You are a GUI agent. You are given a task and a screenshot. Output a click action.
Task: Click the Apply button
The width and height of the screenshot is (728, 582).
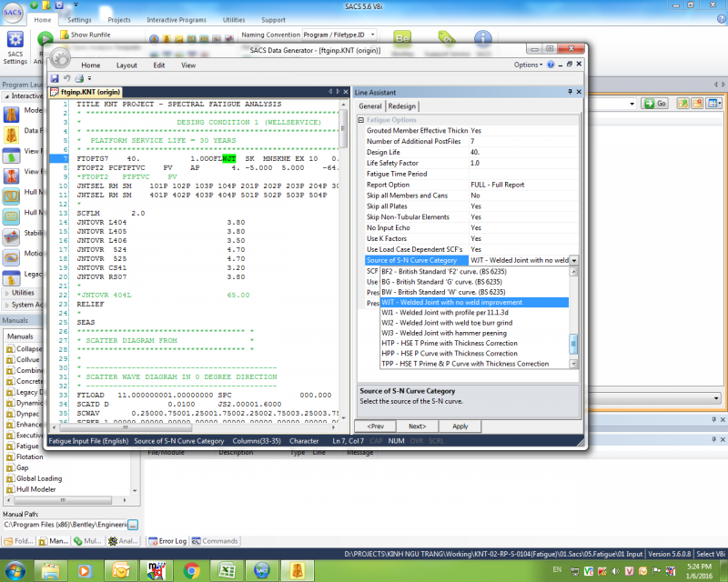pyautogui.click(x=460, y=426)
